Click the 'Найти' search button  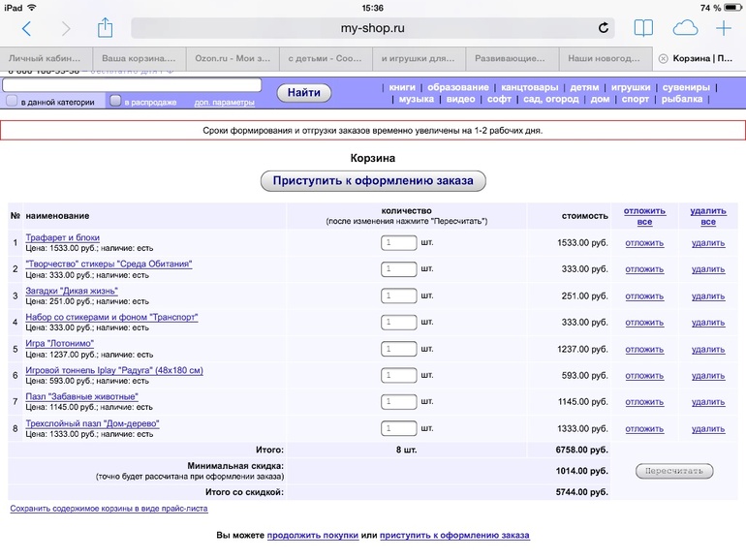tap(304, 93)
